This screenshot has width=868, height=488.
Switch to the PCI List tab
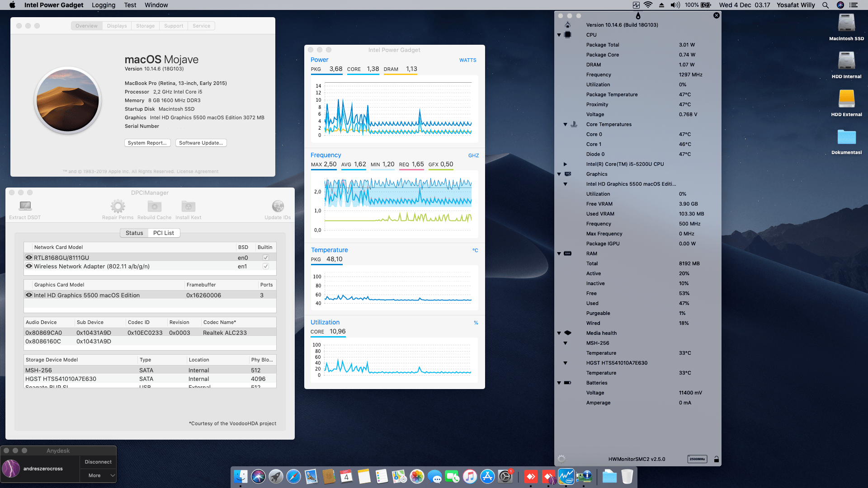coord(164,233)
